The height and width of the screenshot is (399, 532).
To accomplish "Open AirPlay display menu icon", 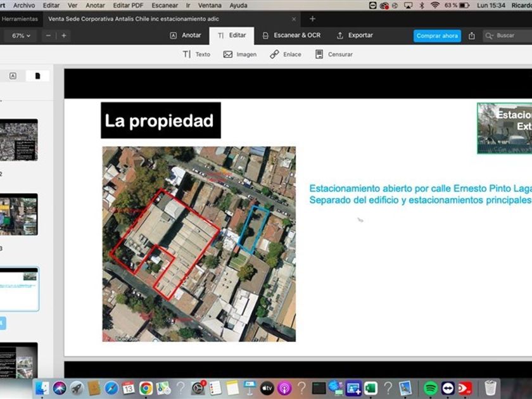I will (408, 6).
